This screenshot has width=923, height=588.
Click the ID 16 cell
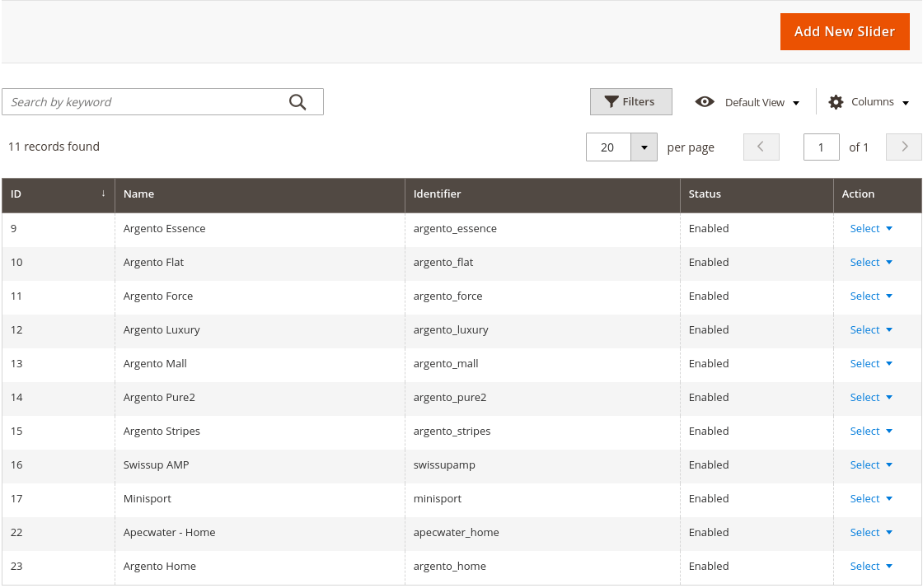click(59, 465)
